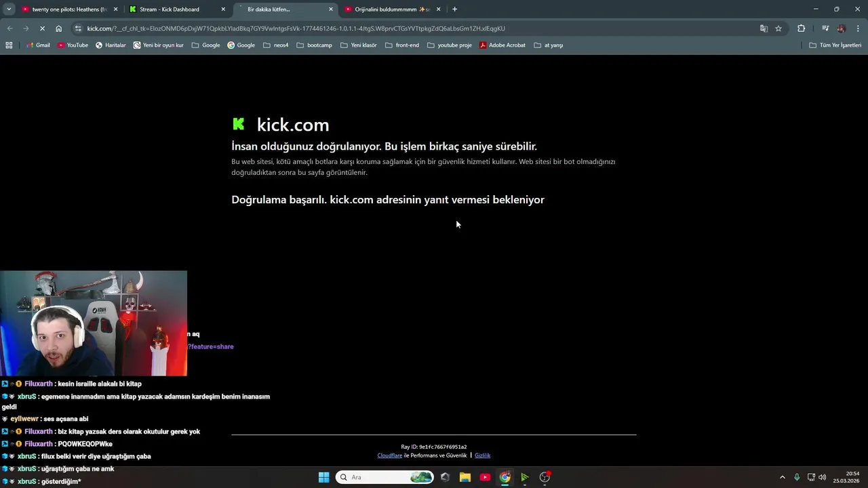Image resolution: width=868 pixels, height=488 pixels.
Task: Click the Doğrulama başarılı status text
Action: click(388, 200)
